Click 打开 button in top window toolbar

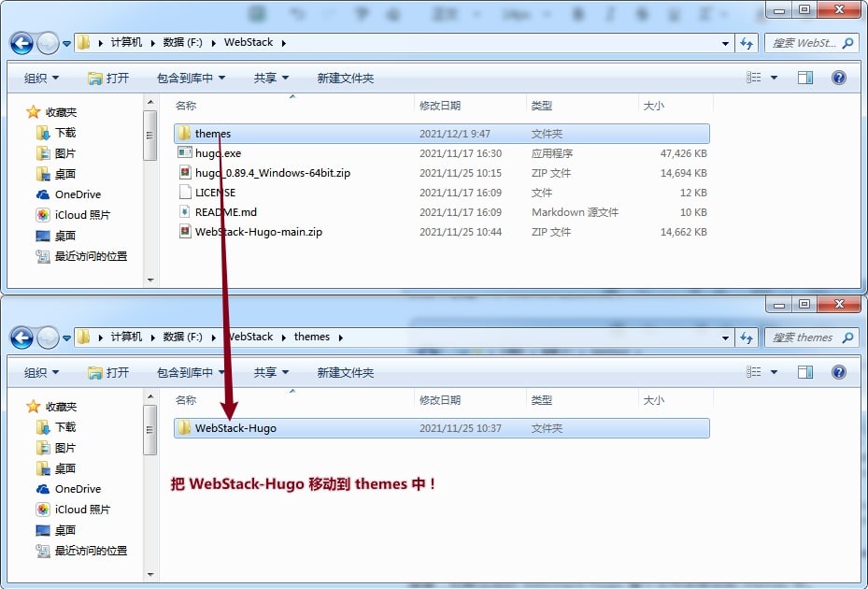pos(108,79)
